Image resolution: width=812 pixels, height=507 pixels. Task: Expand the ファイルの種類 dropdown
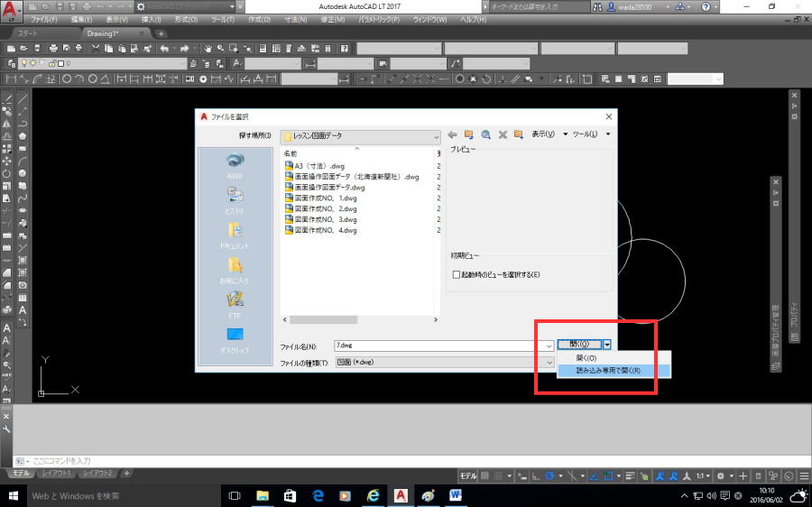549,363
